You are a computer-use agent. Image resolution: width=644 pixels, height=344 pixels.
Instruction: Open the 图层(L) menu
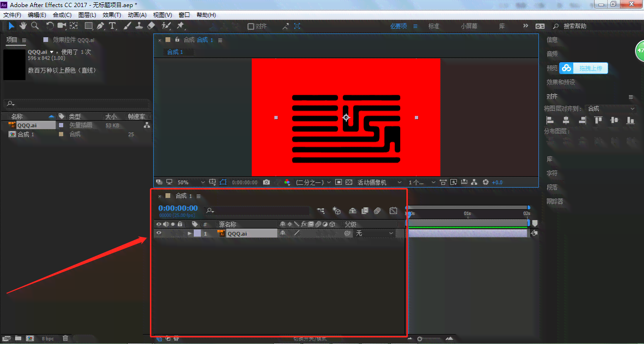pyautogui.click(x=87, y=15)
